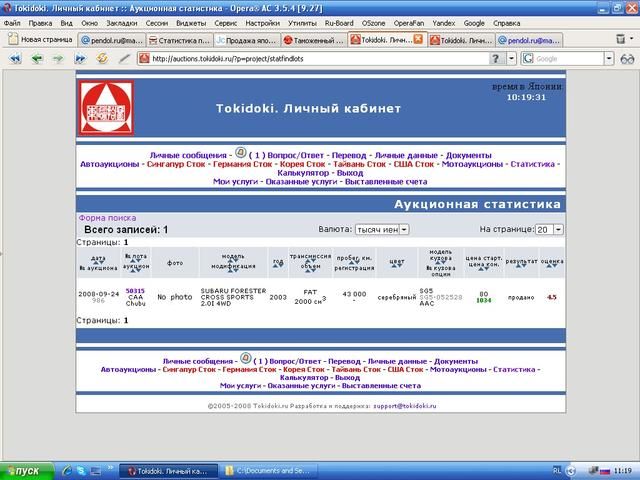
Task: Open the Справка menu
Action: pos(507,23)
